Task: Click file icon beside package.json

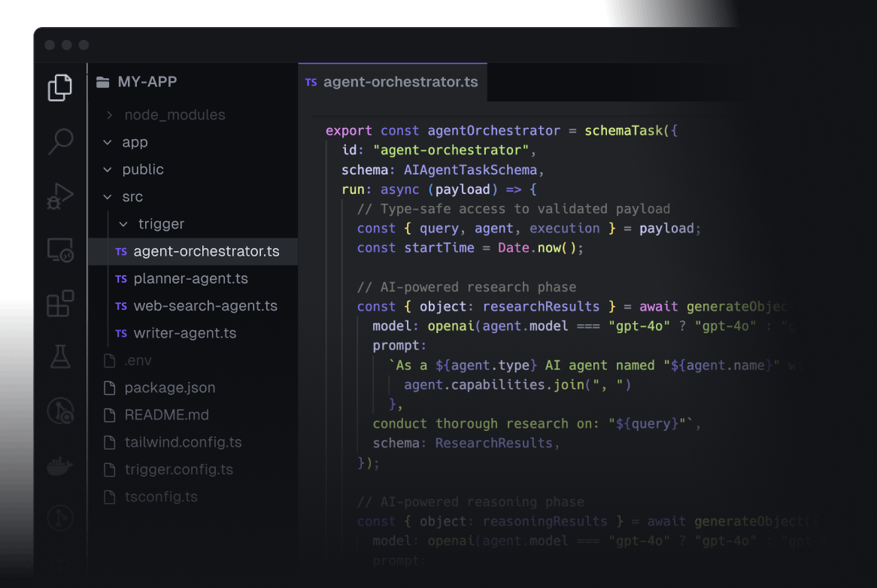Action: [x=110, y=388]
